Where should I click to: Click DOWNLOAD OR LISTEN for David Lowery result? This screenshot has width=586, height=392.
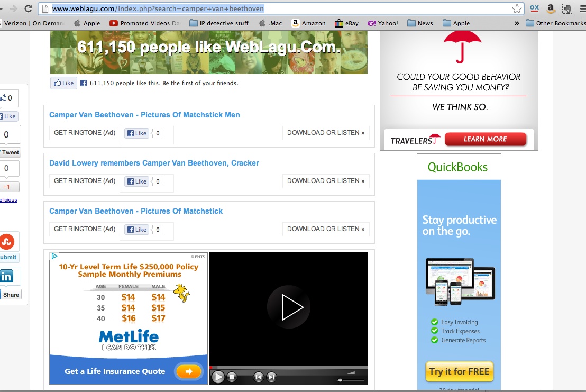click(x=326, y=181)
